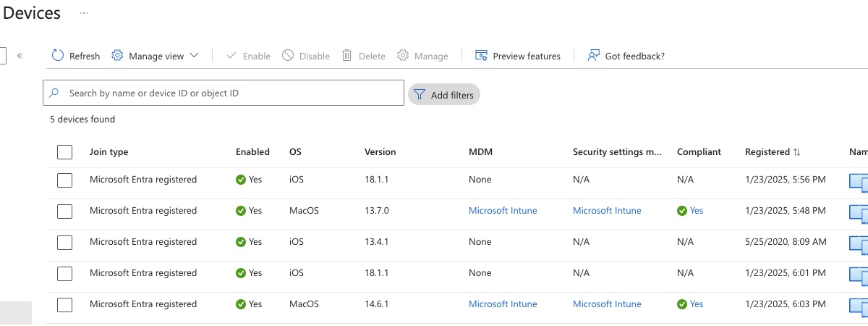Click the Version column header
This screenshot has width=868, height=326.
pyautogui.click(x=380, y=152)
